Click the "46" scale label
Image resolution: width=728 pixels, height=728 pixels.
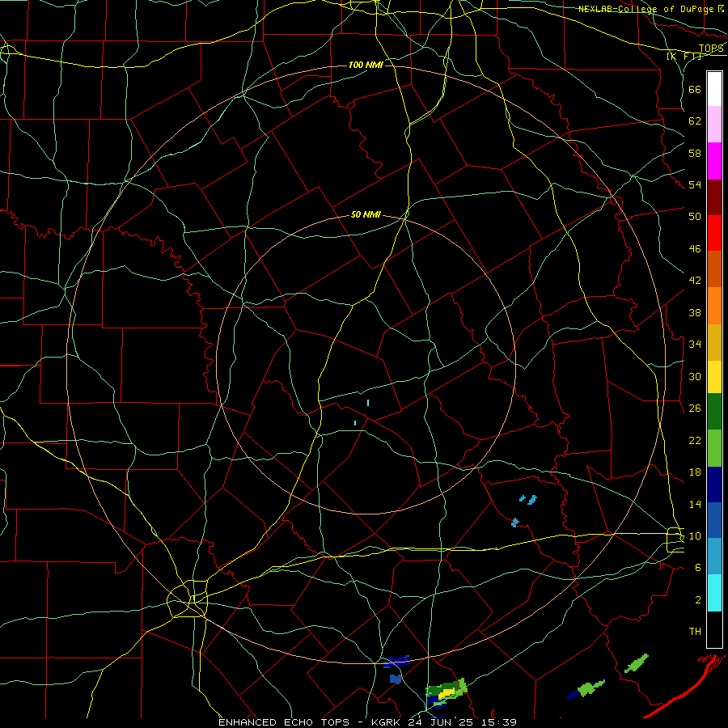pos(695,249)
